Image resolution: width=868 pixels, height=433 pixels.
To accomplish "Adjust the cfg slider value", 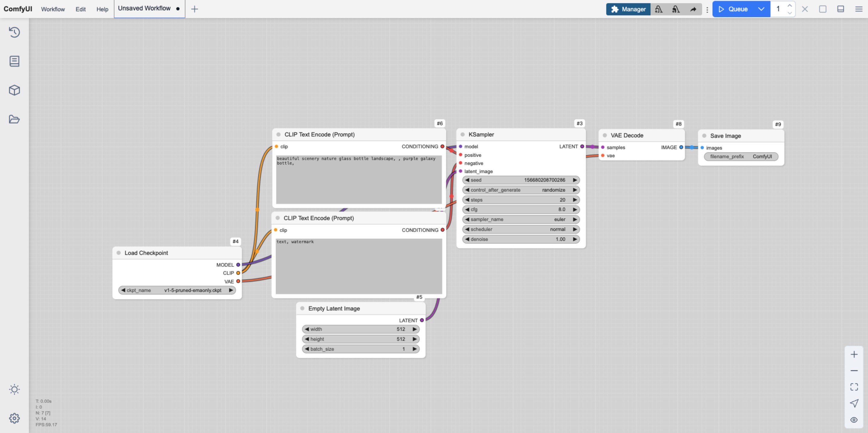I will pyautogui.click(x=520, y=209).
